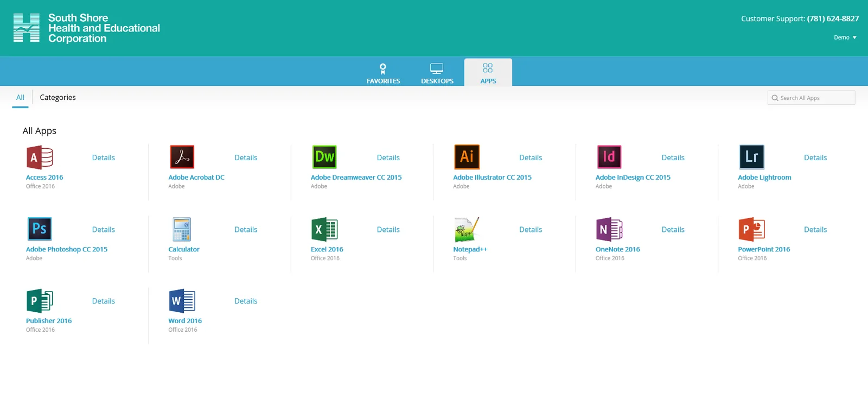Click the Adobe Lightroom title text
The height and width of the screenshot is (410, 868).
pyautogui.click(x=764, y=178)
